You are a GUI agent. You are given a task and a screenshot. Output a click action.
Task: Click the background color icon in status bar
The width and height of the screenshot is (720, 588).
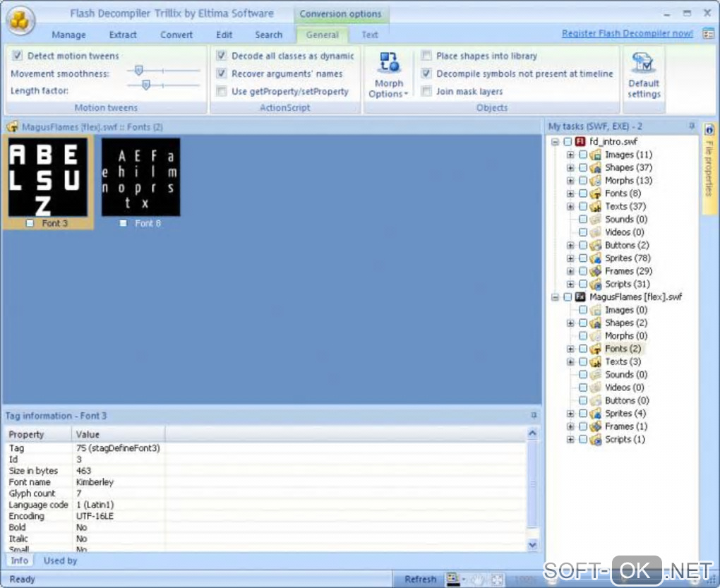pos(455,580)
